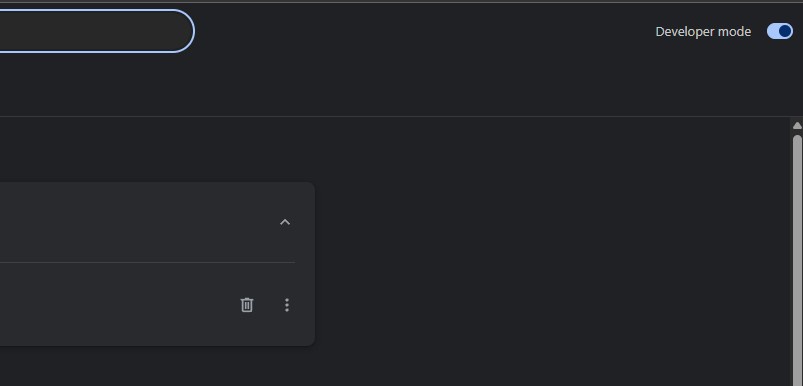Open the three-dot more actions menu
Viewport: 803px width, 386px height.
(287, 305)
